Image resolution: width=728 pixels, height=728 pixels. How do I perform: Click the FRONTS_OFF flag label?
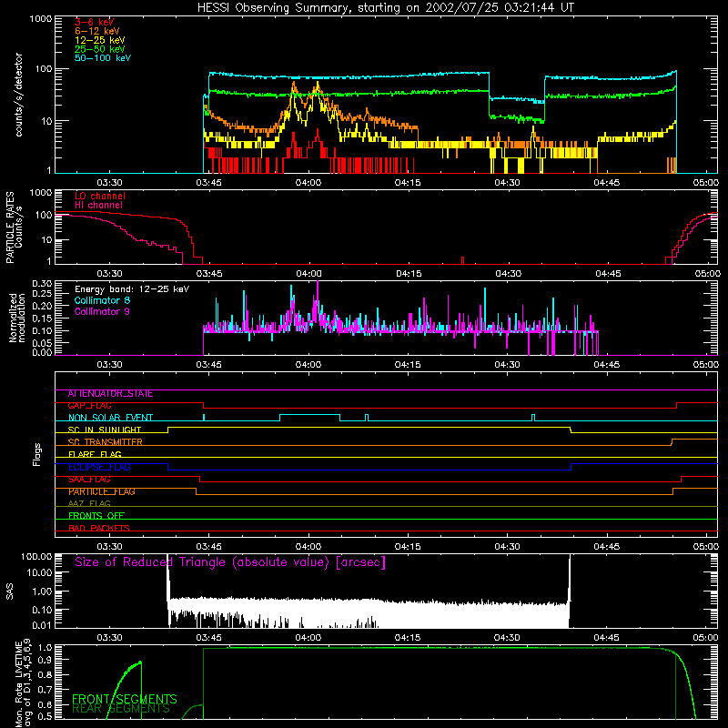(x=96, y=516)
